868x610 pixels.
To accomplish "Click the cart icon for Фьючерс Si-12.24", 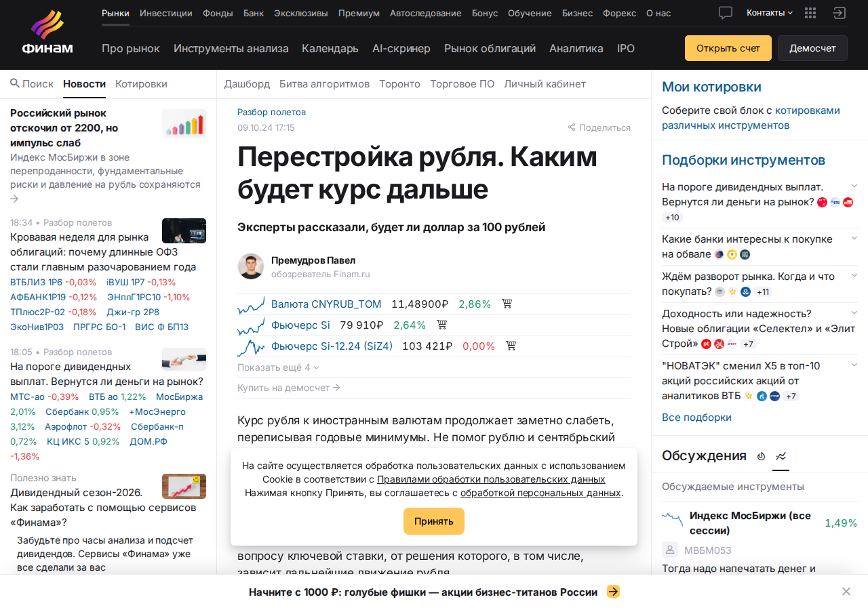I will click(511, 346).
